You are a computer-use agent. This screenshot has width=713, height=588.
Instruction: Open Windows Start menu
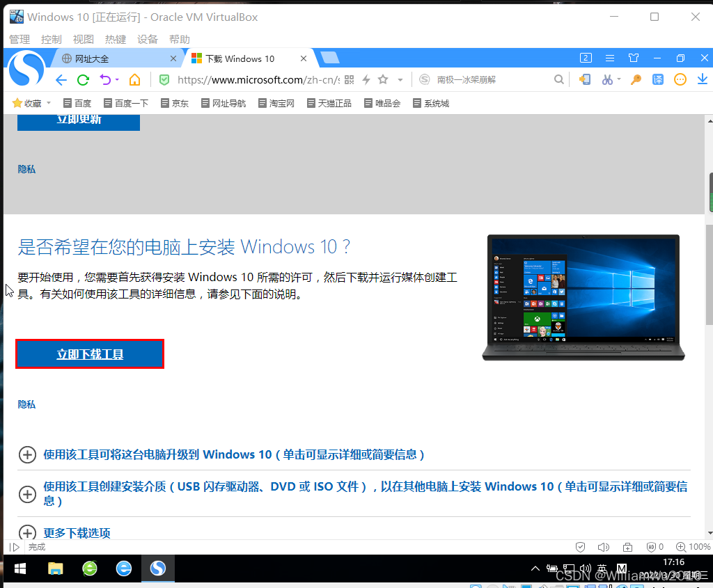coord(20,569)
